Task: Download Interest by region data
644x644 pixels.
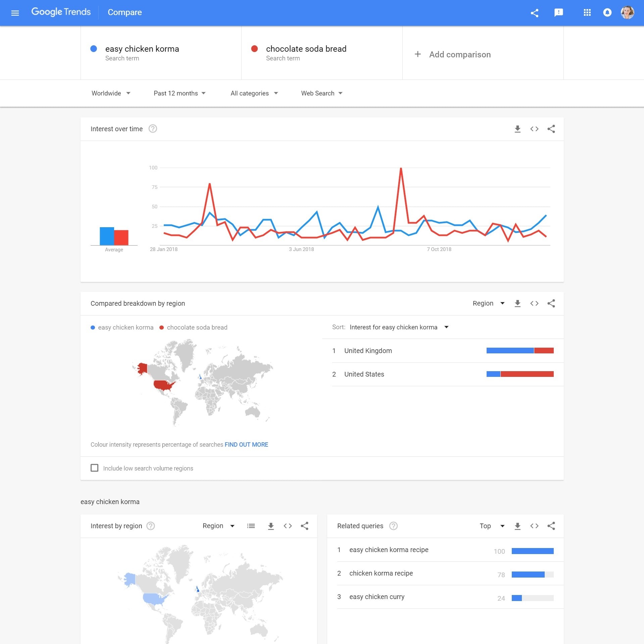Action: [271, 526]
